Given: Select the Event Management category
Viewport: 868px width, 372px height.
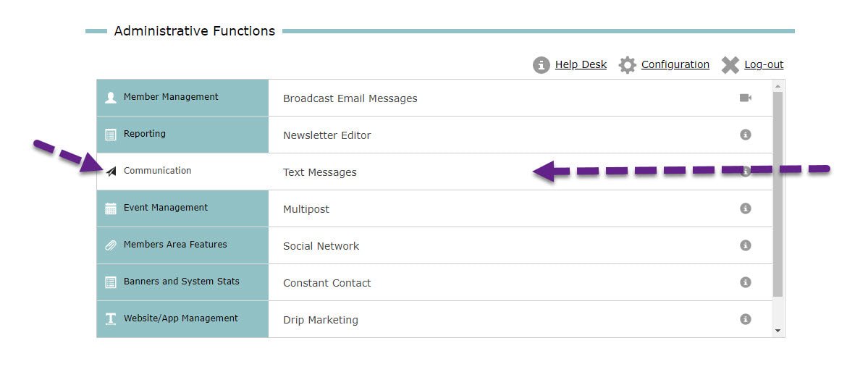Looking at the screenshot, I should click(x=182, y=208).
